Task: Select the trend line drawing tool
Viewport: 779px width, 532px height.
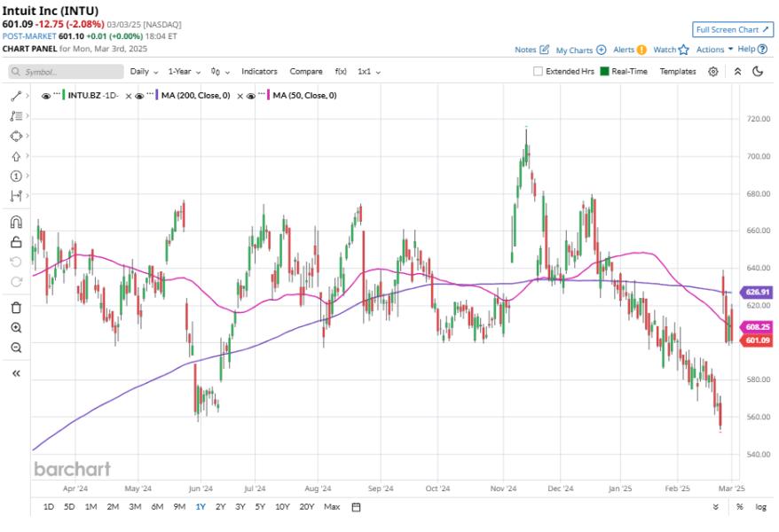Action: tap(16, 96)
